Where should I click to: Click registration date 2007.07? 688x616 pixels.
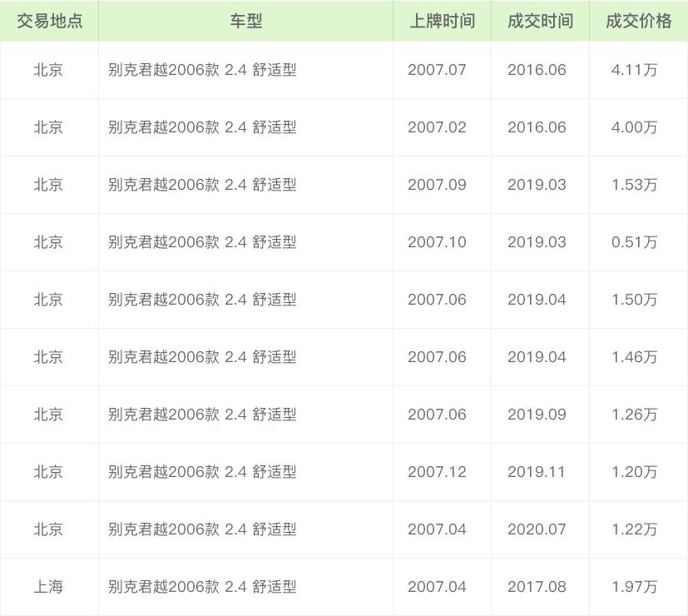[437, 70]
